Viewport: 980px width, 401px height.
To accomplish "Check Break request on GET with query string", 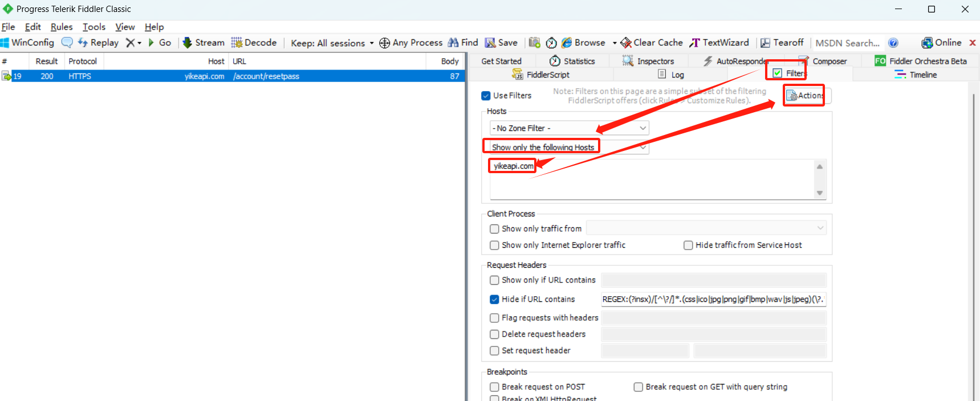I will pyautogui.click(x=639, y=387).
